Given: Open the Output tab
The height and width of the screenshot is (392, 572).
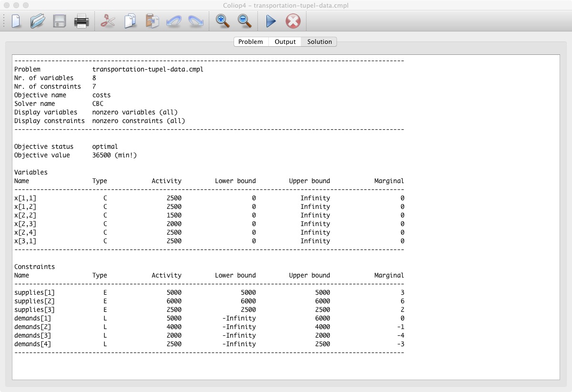Looking at the screenshot, I should pos(285,42).
